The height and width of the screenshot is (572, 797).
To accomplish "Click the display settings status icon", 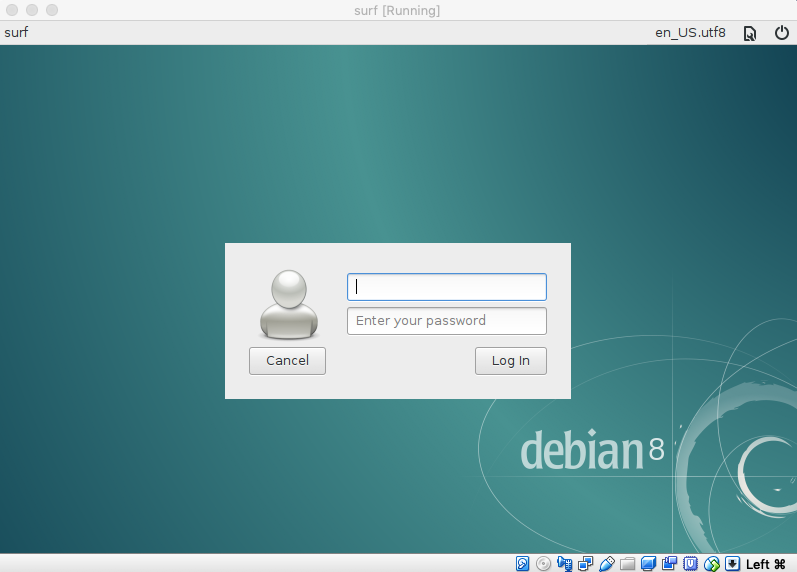I will [648, 563].
